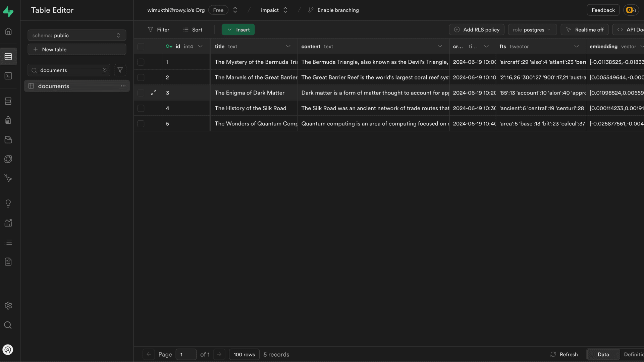Switch to the Data tab

tap(603, 354)
